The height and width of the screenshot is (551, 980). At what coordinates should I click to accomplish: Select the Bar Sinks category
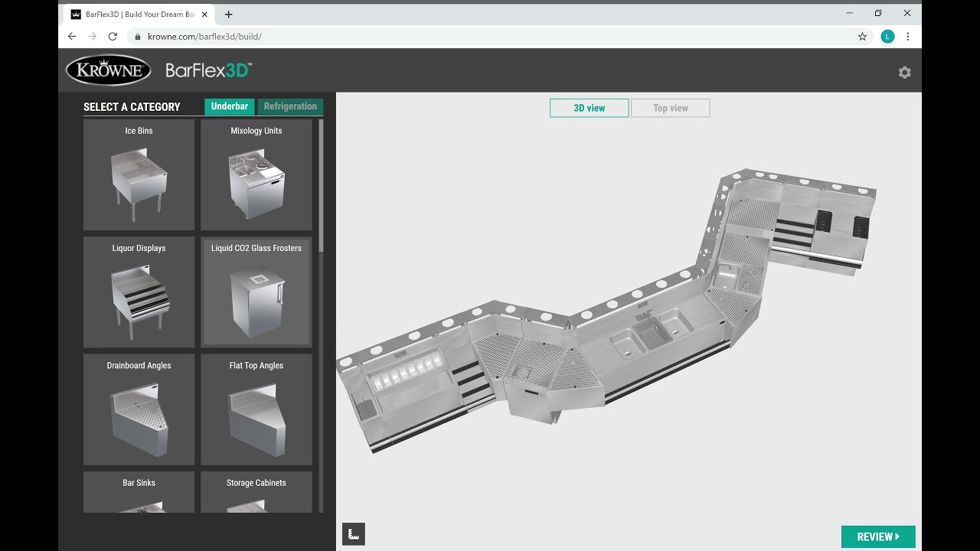pyautogui.click(x=139, y=492)
